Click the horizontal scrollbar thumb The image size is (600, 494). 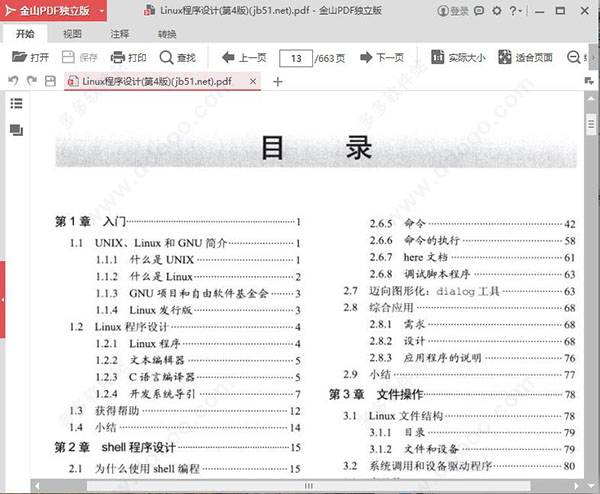(308, 486)
